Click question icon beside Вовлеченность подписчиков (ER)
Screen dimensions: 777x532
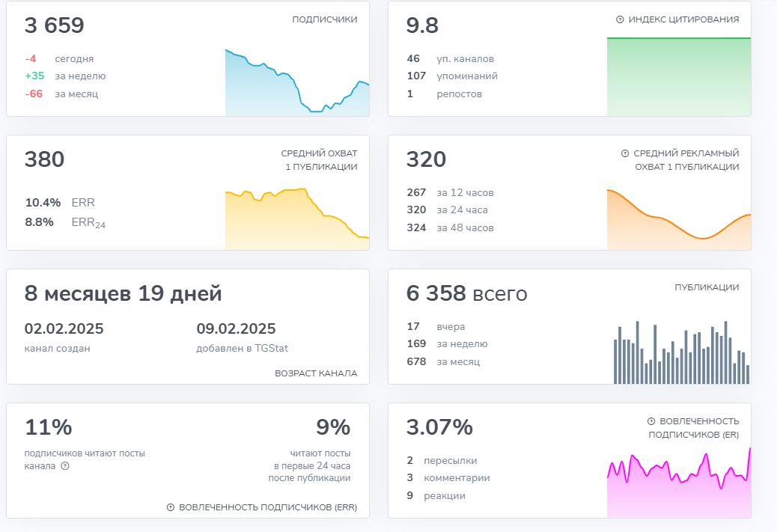click(x=651, y=421)
